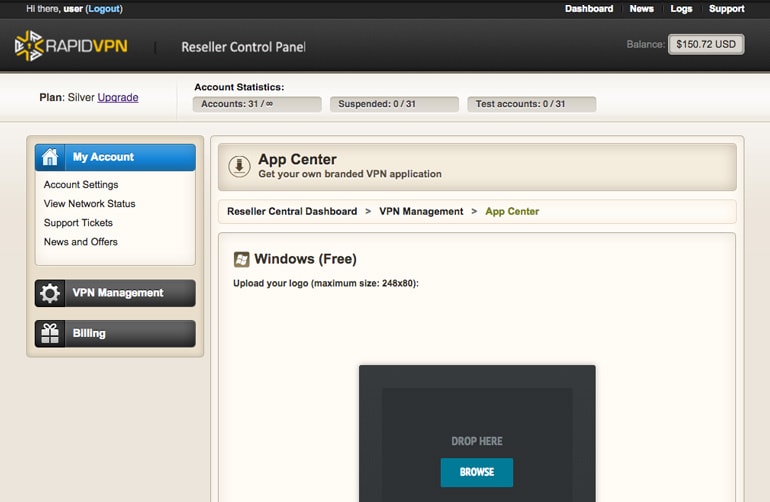Click the My Account home icon
Image resolution: width=770 pixels, height=502 pixels.
(x=50, y=157)
